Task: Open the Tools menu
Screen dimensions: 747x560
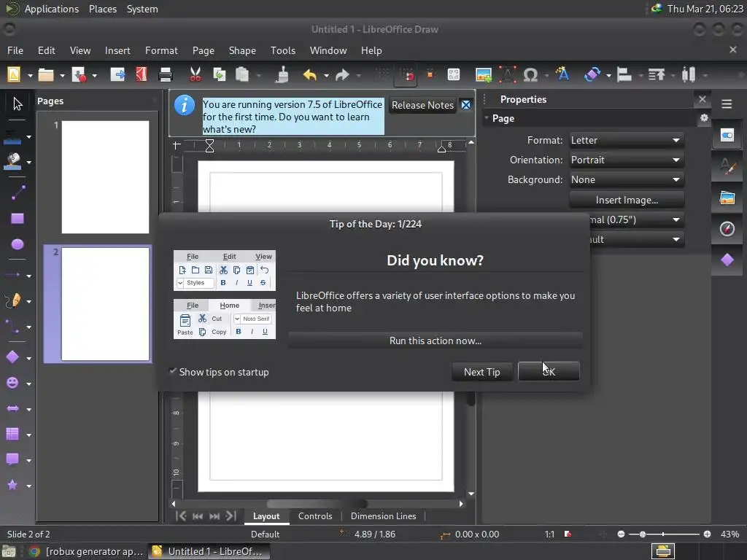Action: tap(283, 50)
